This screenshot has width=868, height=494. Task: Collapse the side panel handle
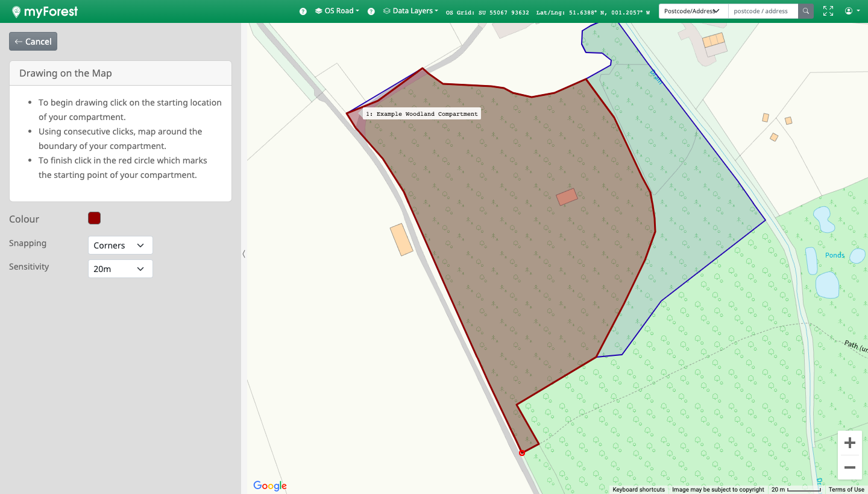click(x=244, y=254)
